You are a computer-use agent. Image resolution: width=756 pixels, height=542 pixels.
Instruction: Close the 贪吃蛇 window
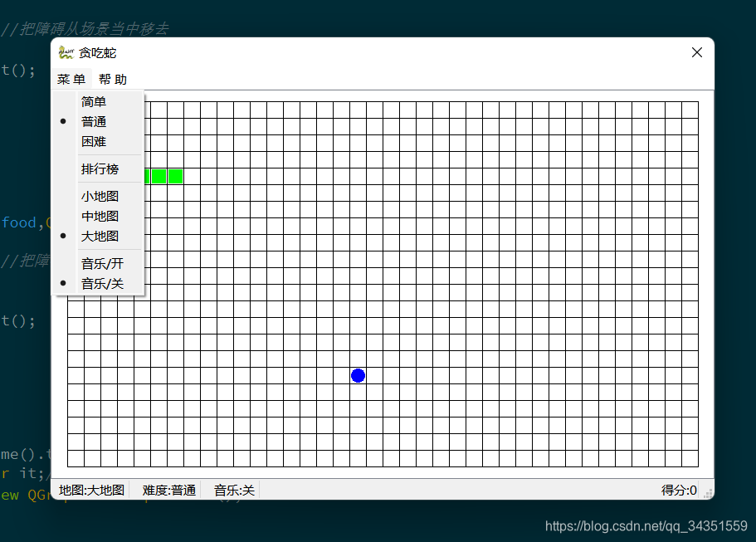697,52
